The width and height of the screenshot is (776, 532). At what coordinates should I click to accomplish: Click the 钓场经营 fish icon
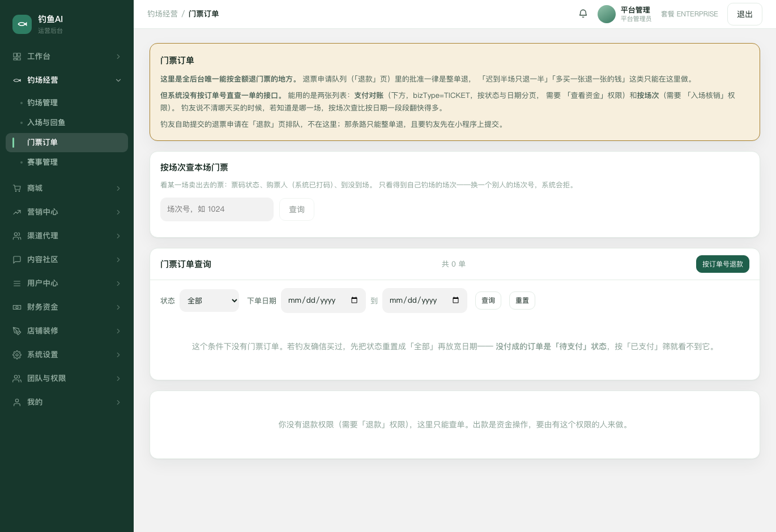tap(17, 80)
